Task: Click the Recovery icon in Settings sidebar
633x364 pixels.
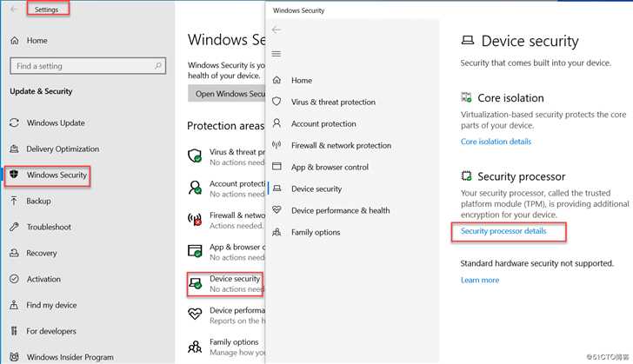Action: click(x=14, y=253)
